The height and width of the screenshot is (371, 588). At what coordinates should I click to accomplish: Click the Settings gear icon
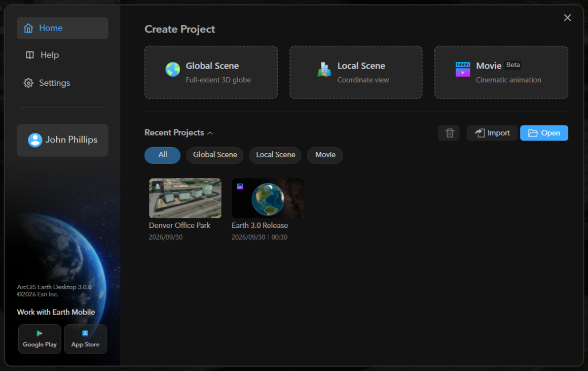[28, 83]
